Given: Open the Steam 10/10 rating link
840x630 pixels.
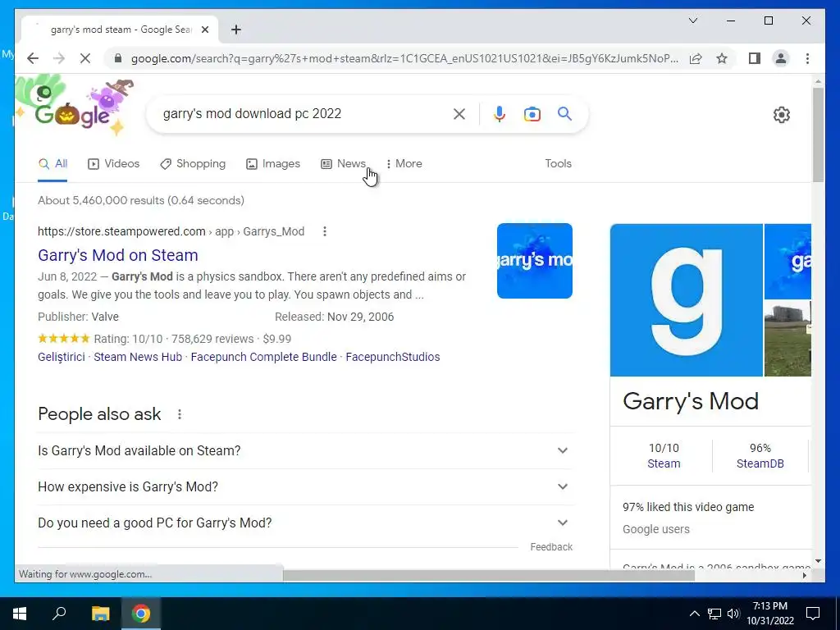Looking at the screenshot, I should 664,463.
